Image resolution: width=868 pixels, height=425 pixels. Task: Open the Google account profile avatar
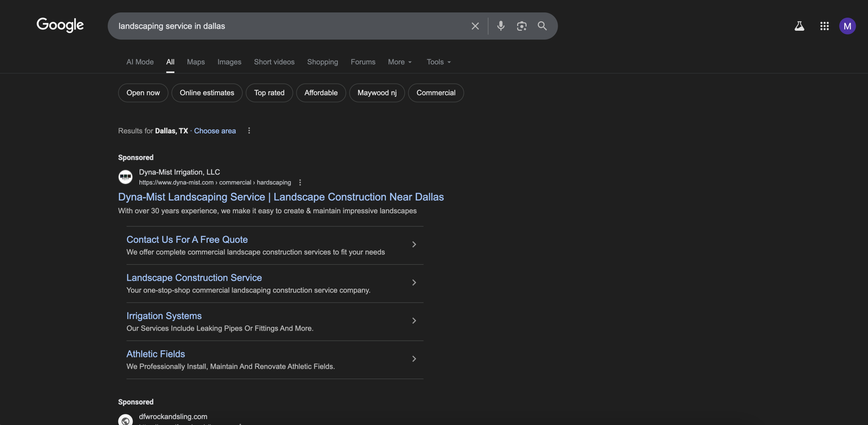pyautogui.click(x=847, y=26)
